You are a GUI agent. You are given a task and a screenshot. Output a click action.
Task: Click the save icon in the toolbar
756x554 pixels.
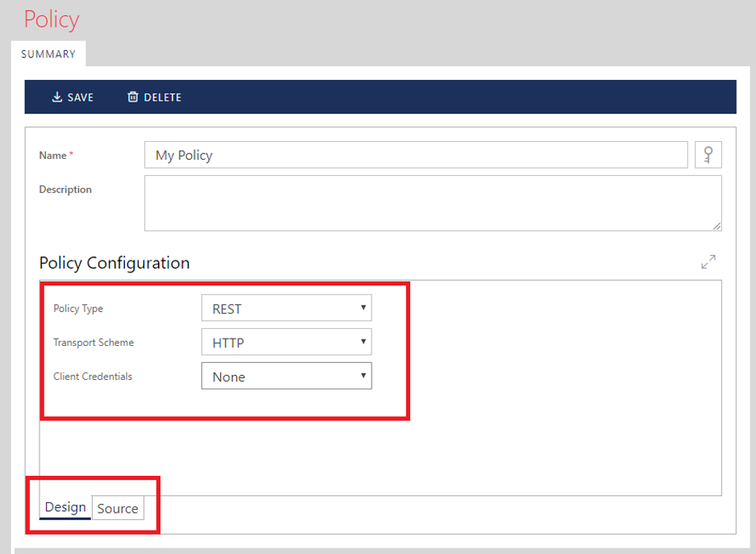pos(56,98)
